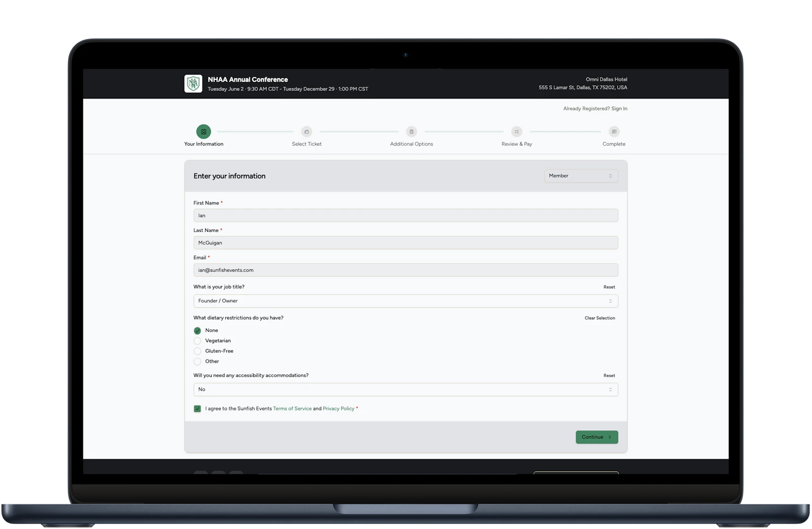Go to the Select Ticket step label
812x529 pixels.
pyautogui.click(x=307, y=144)
